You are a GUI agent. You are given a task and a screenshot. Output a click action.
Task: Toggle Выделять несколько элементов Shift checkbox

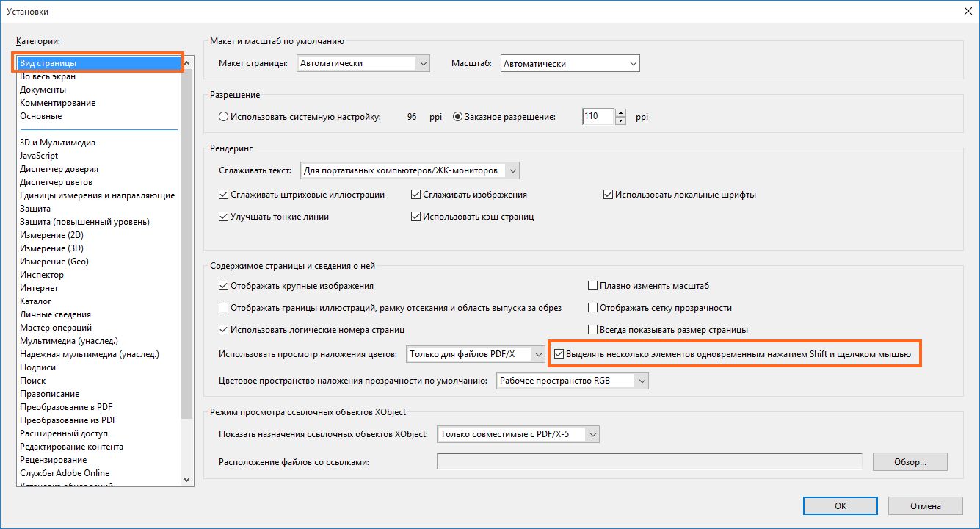click(559, 354)
